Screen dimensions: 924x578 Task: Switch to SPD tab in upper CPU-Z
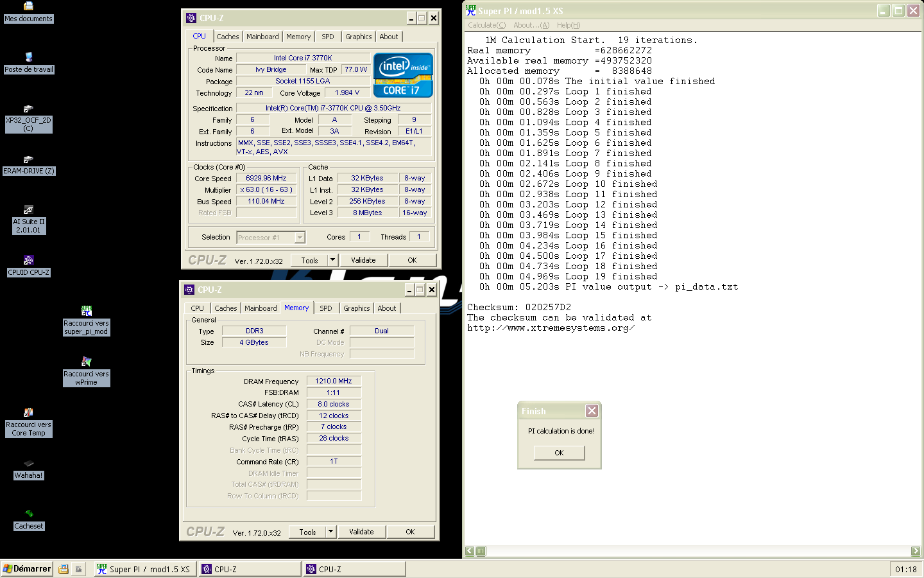pyautogui.click(x=328, y=37)
